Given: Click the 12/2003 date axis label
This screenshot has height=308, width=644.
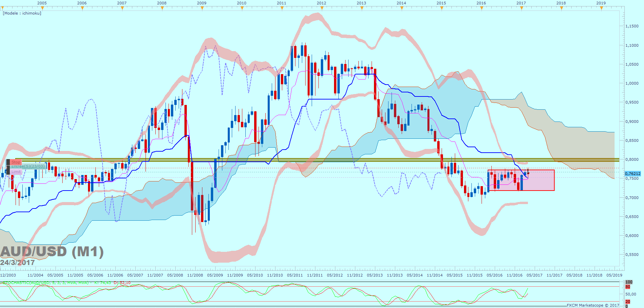Looking at the screenshot, I should 8,275.
